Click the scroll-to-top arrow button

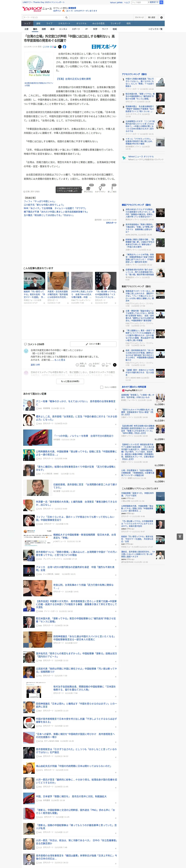(180, 536)
